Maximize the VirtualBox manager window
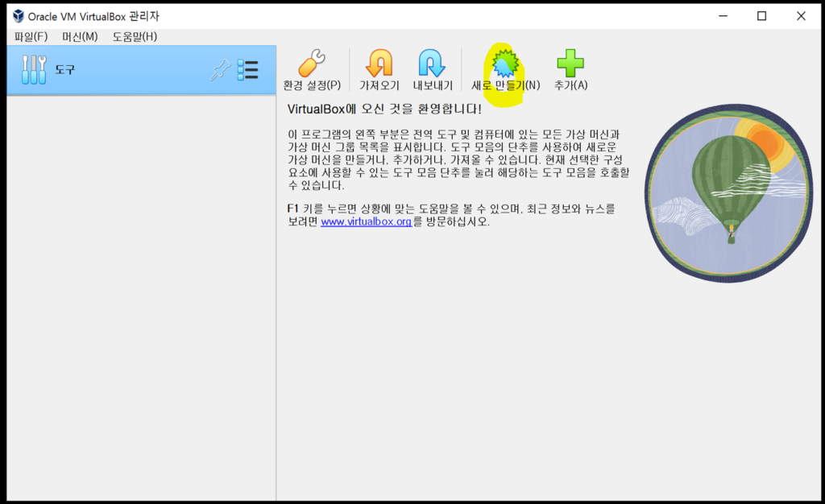The width and height of the screenshot is (825, 504). (x=762, y=16)
